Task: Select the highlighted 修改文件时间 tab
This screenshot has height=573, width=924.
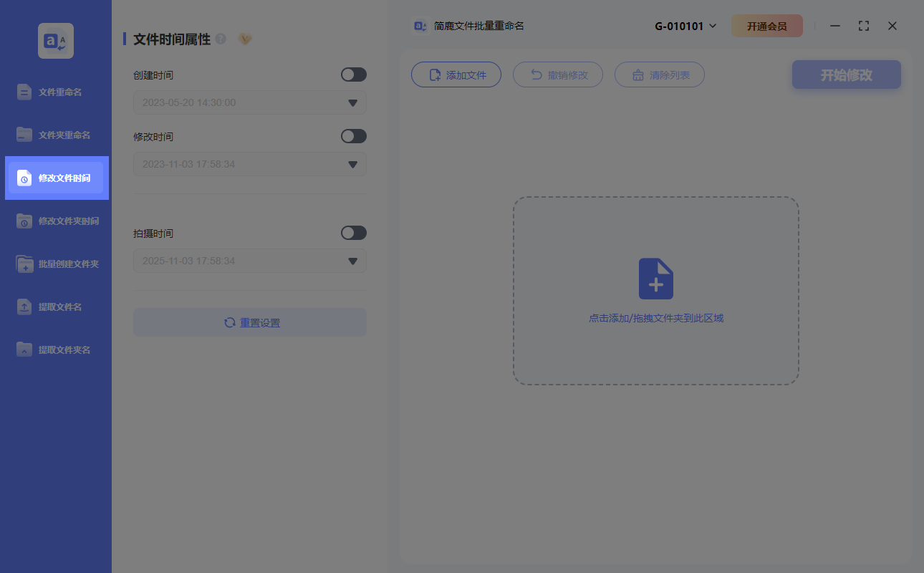Action: click(x=56, y=178)
